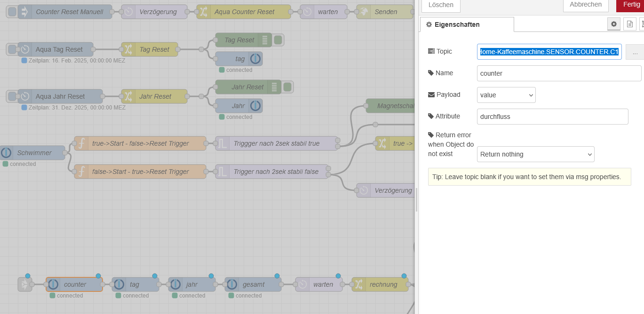Open the node description document icon

(630, 24)
